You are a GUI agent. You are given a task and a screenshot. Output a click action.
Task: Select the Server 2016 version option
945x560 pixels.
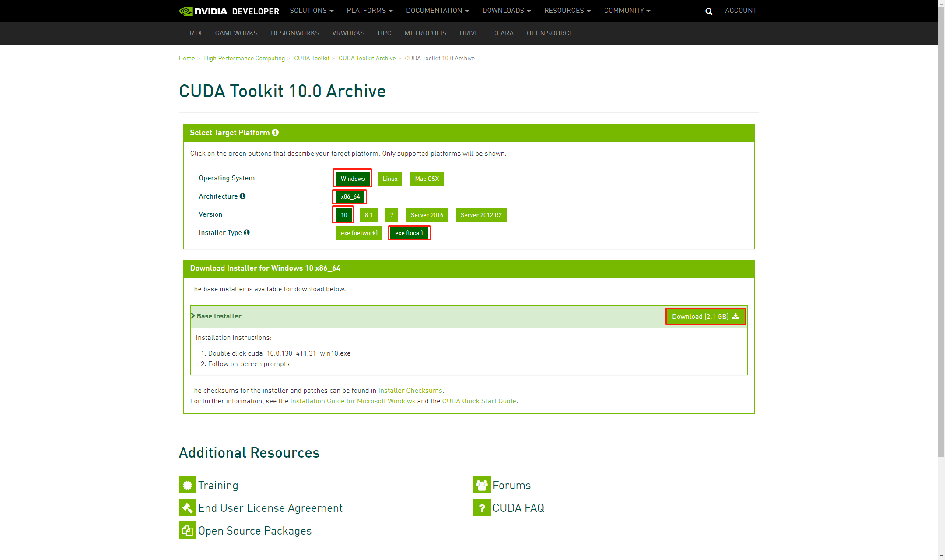pos(427,215)
